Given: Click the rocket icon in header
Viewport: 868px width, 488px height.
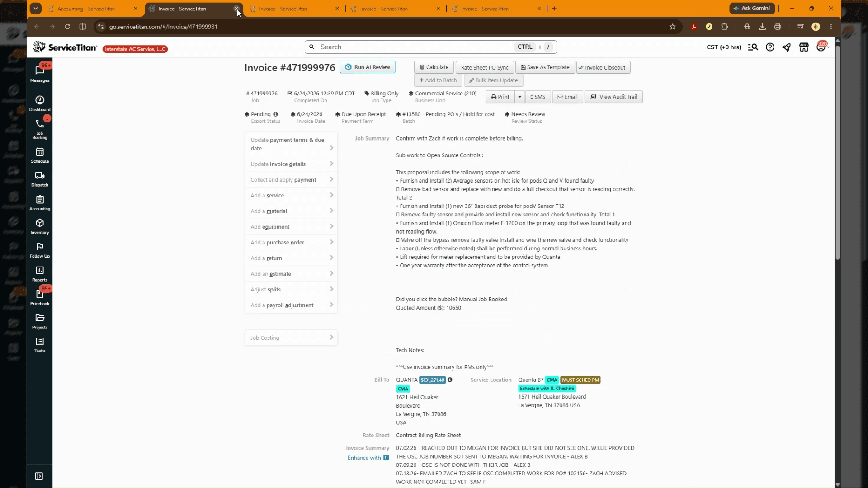Looking at the screenshot, I should tap(787, 47).
